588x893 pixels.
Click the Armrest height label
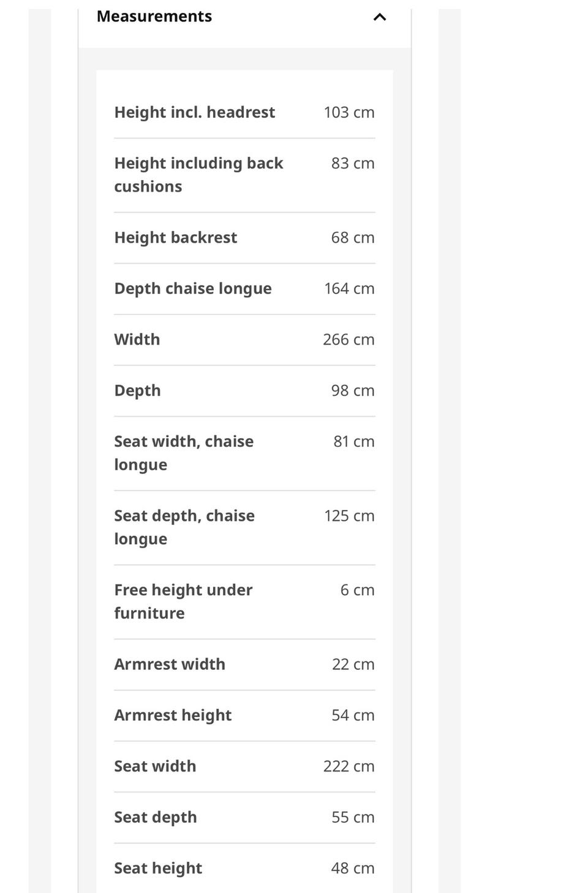173,715
